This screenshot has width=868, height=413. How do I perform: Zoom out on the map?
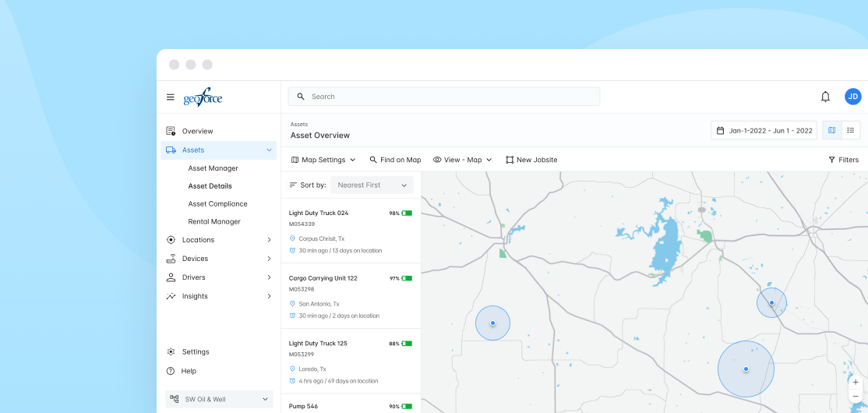[x=856, y=397]
